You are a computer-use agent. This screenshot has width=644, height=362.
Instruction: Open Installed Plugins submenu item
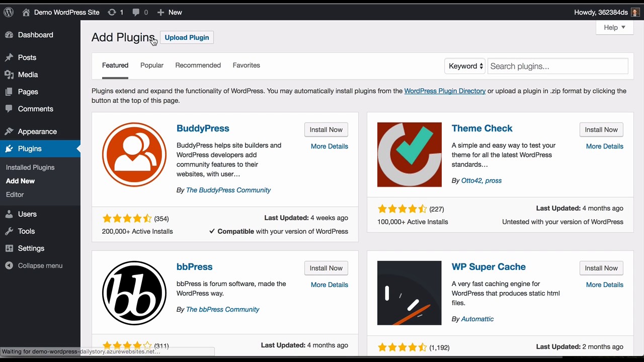coord(30,167)
